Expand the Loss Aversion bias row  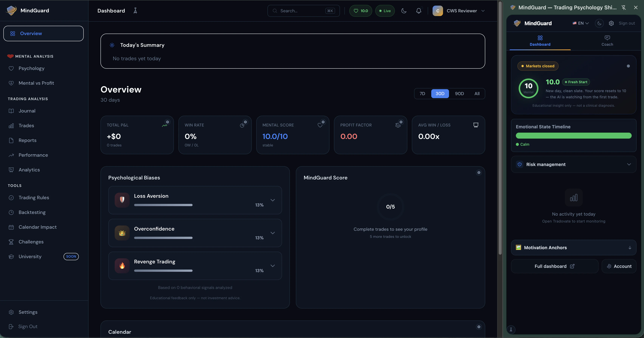tap(273, 200)
